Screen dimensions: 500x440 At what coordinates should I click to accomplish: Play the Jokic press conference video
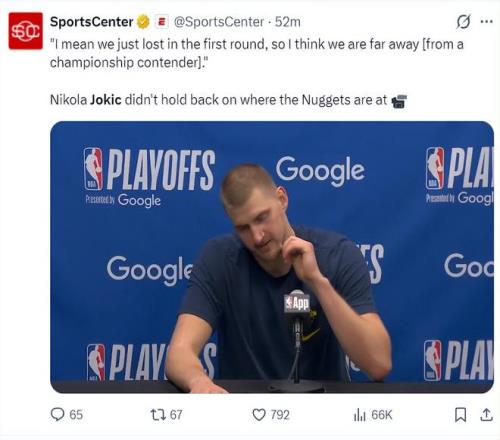(x=272, y=257)
